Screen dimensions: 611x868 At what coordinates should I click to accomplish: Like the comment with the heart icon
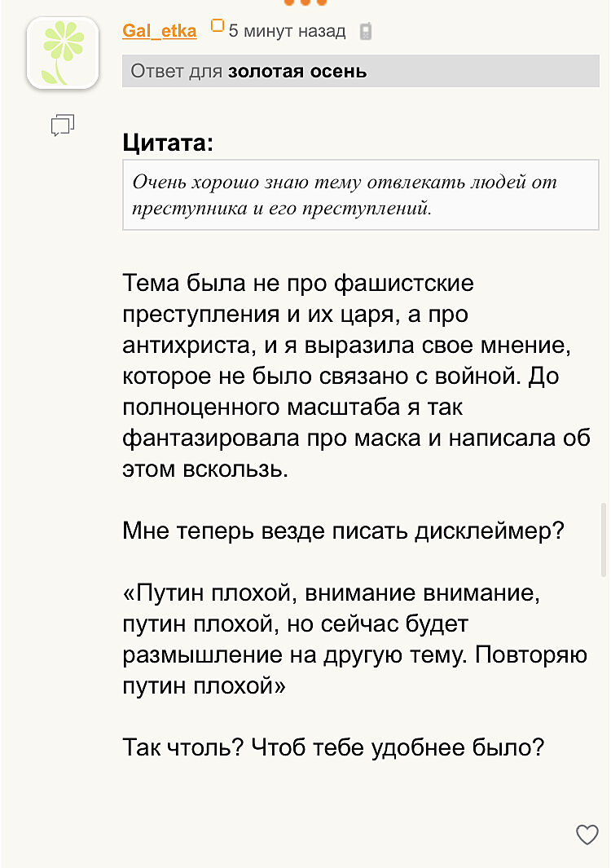tap(587, 834)
